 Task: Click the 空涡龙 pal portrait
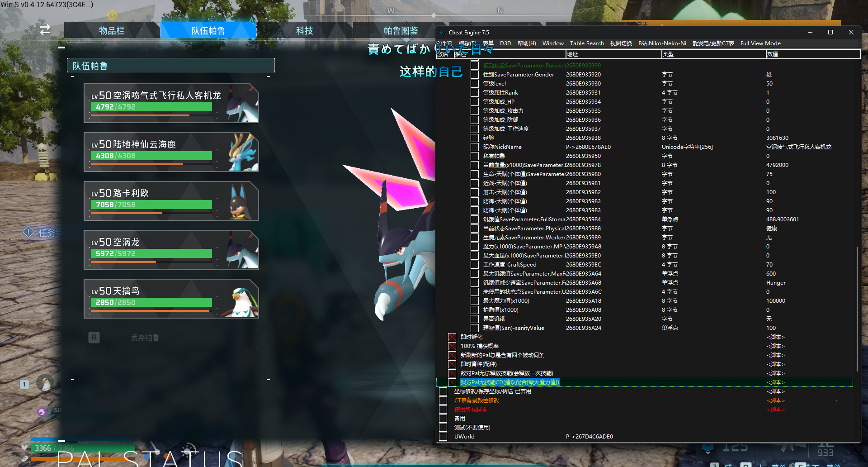pos(242,250)
